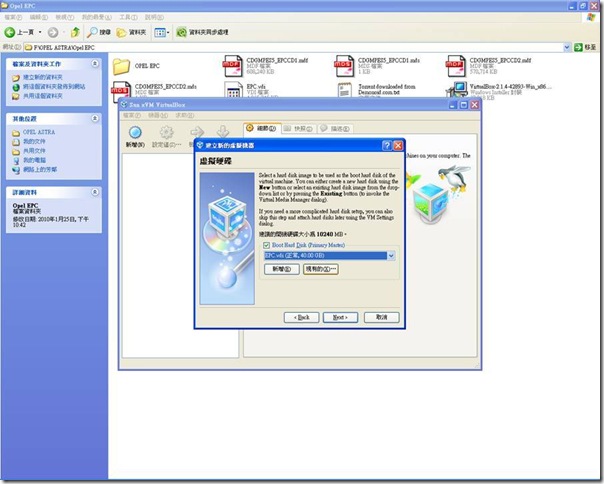Open the 編輯 menu in Explorer
Image resolution: width=604 pixels, height=484 pixels.
pyautogui.click(x=39, y=17)
